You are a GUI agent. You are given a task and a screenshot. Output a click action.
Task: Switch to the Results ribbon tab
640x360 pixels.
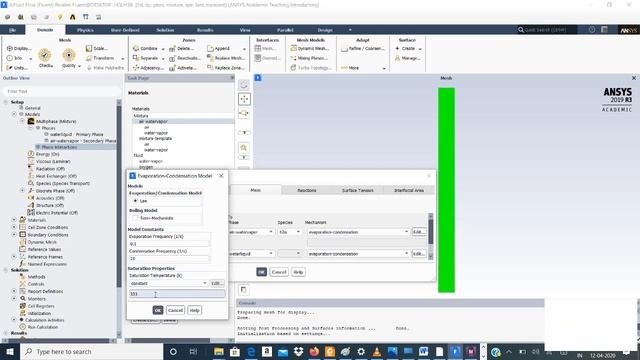point(205,30)
